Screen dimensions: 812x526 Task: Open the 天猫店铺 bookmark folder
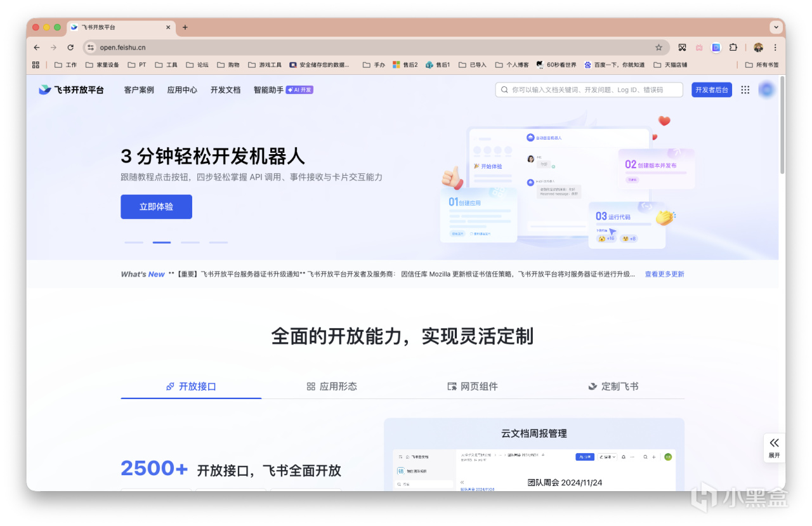(x=670, y=65)
